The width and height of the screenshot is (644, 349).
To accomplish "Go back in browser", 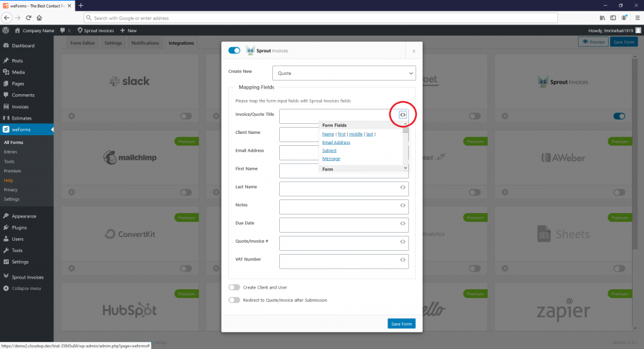I will click(6, 18).
